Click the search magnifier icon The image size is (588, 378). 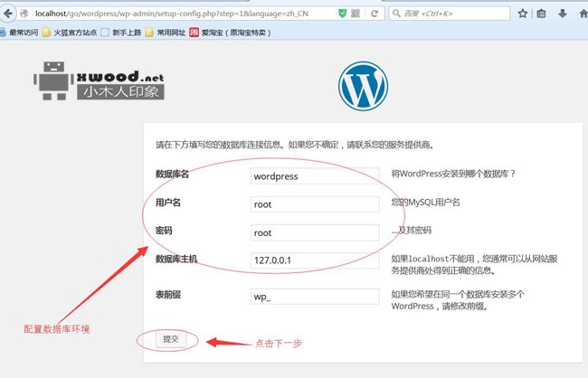pyautogui.click(x=396, y=14)
